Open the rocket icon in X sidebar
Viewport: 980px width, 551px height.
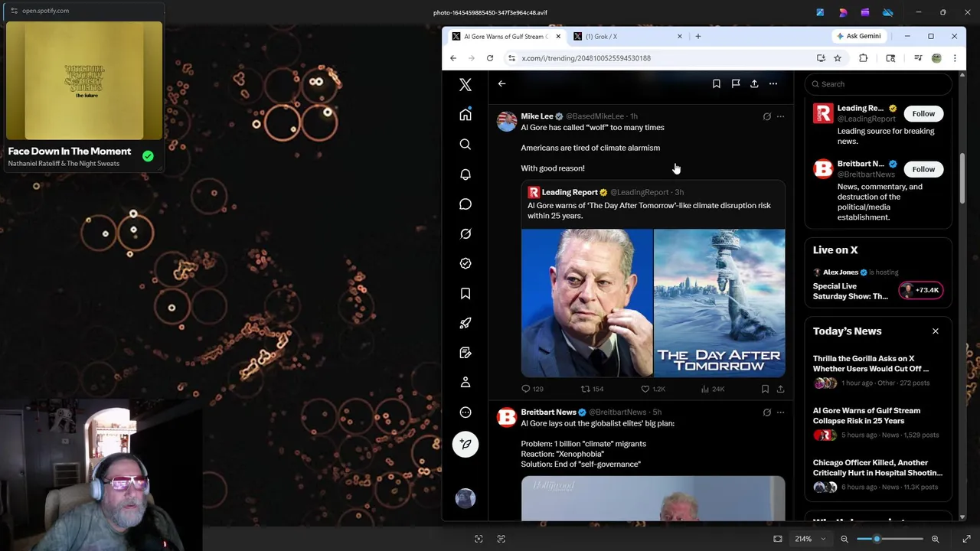tap(465, 323)
